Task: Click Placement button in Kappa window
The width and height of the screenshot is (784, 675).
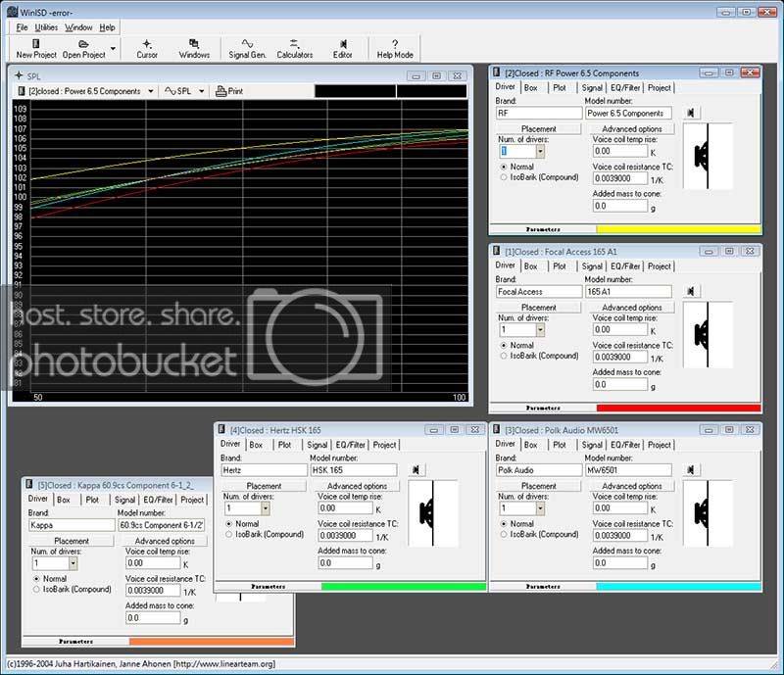Action: tap(72, 541)
